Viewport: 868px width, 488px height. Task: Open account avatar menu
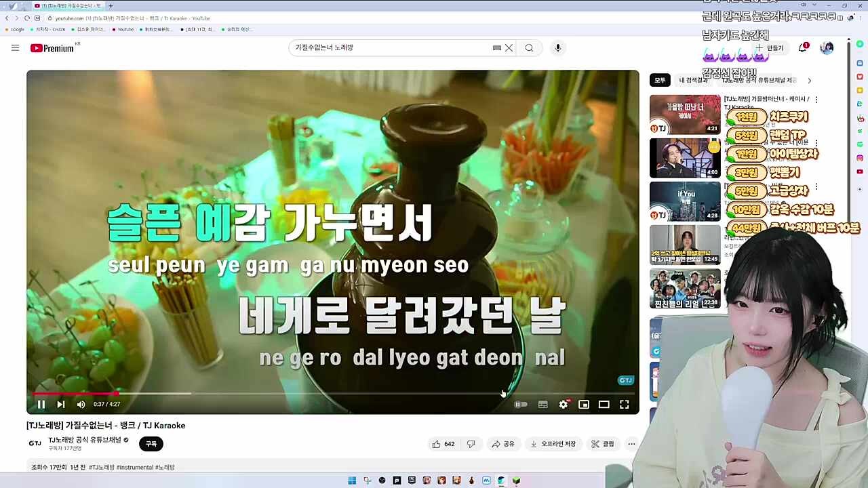(x=827, y=47)
